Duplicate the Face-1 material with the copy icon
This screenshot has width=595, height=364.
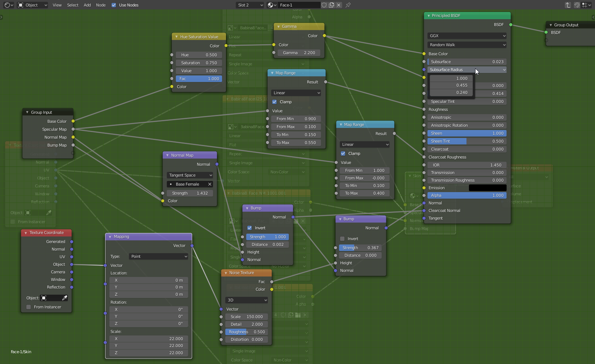coord(331,5)
